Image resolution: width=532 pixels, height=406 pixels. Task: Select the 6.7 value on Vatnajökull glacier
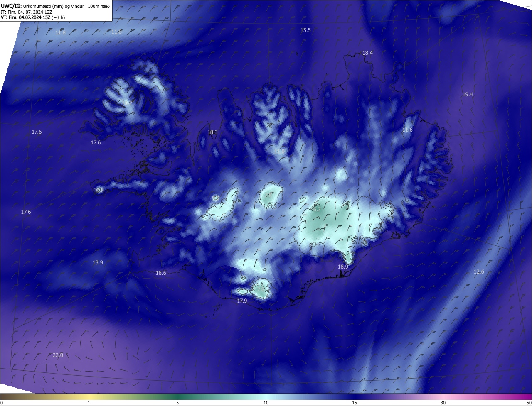317,210
